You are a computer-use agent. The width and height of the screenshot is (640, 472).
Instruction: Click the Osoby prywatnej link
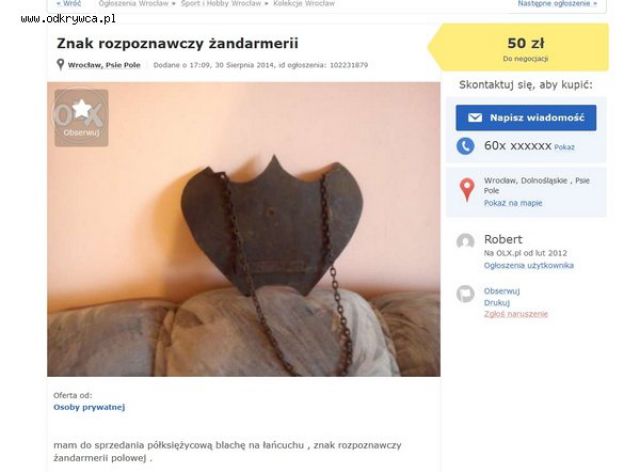point(89,407)
